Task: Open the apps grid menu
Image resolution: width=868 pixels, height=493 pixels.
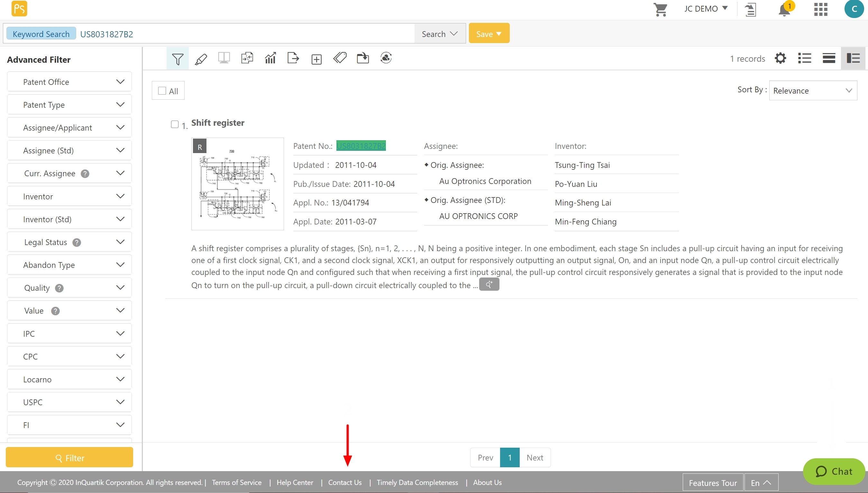Action: click(x=821, y=9)
